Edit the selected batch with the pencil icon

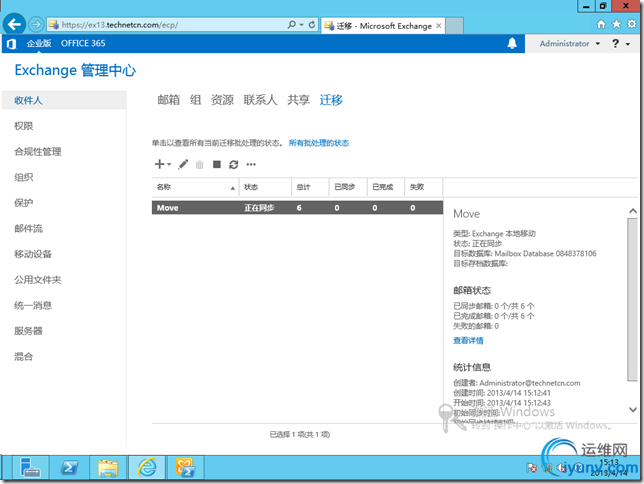(x=183, y=164)
